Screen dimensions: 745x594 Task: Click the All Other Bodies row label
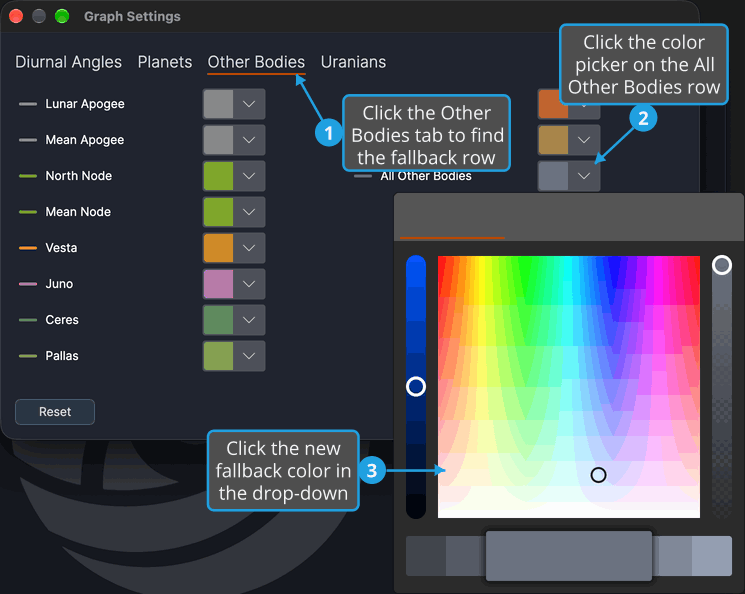[426, 177]
